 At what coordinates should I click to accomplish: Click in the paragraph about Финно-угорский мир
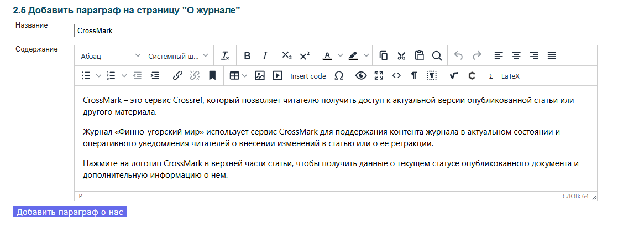pyautogui.click(x=321, y=138)
